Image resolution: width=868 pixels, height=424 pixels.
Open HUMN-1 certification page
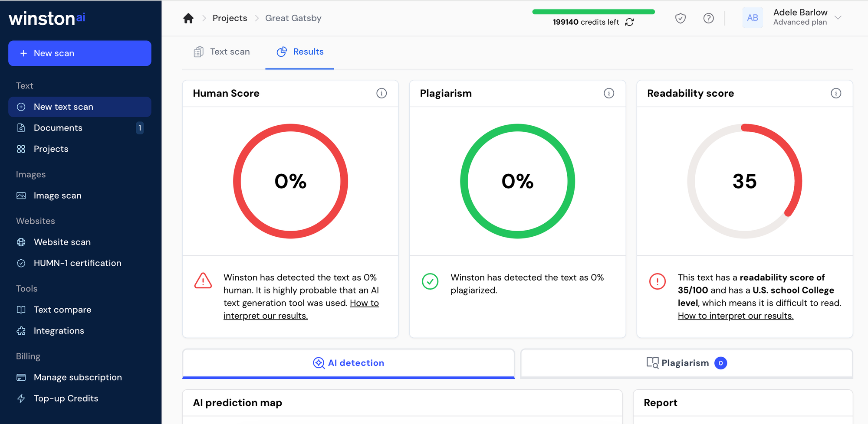point(80,263)
